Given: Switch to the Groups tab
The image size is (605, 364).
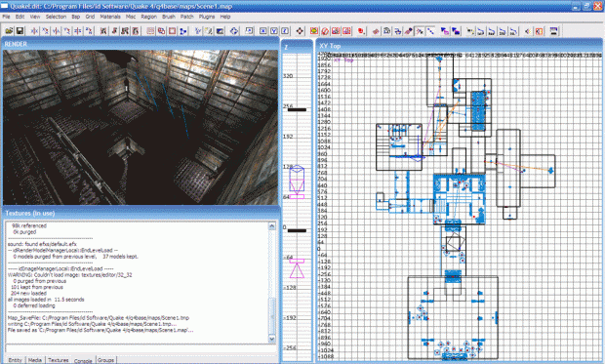Looking at the screenshot, I should [105, 360].
